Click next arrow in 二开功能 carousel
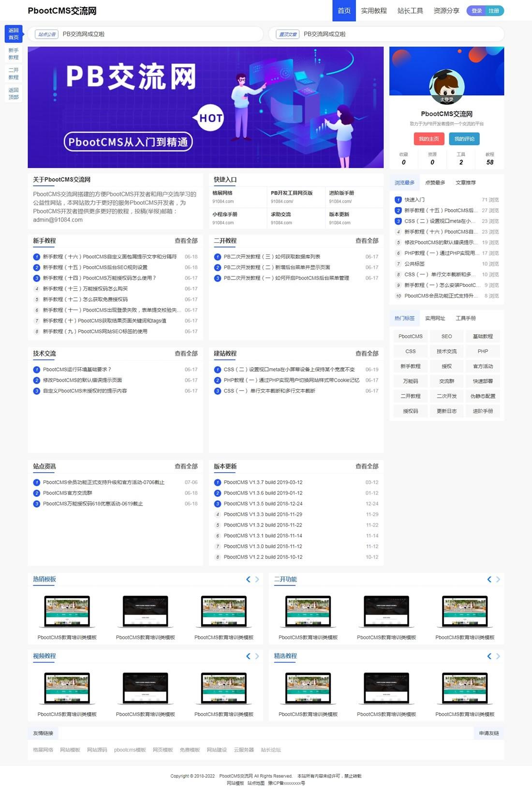532x794 pixels. coord(498,579)
